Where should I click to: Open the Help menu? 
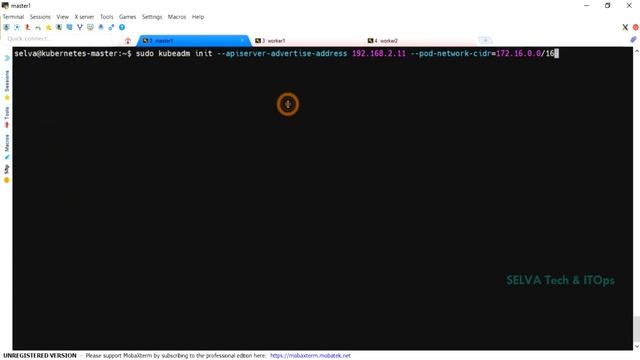coord(198,17)
